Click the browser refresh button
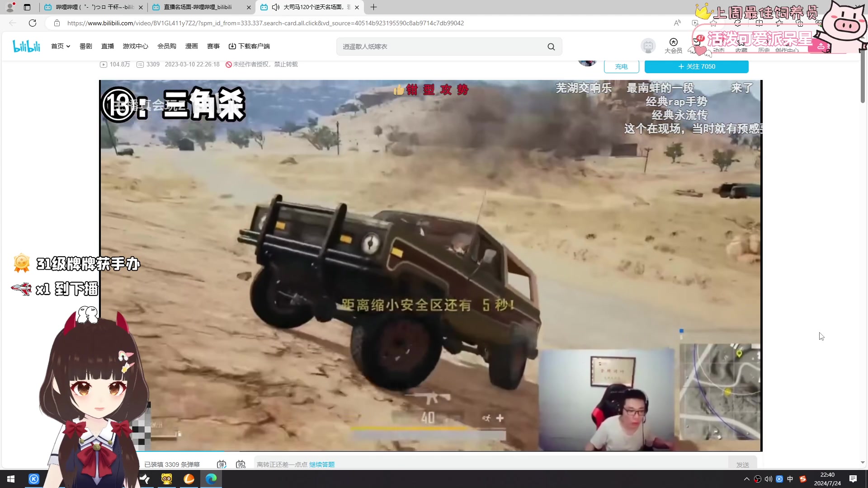This screenshot has height=488, width=868. 33,23
